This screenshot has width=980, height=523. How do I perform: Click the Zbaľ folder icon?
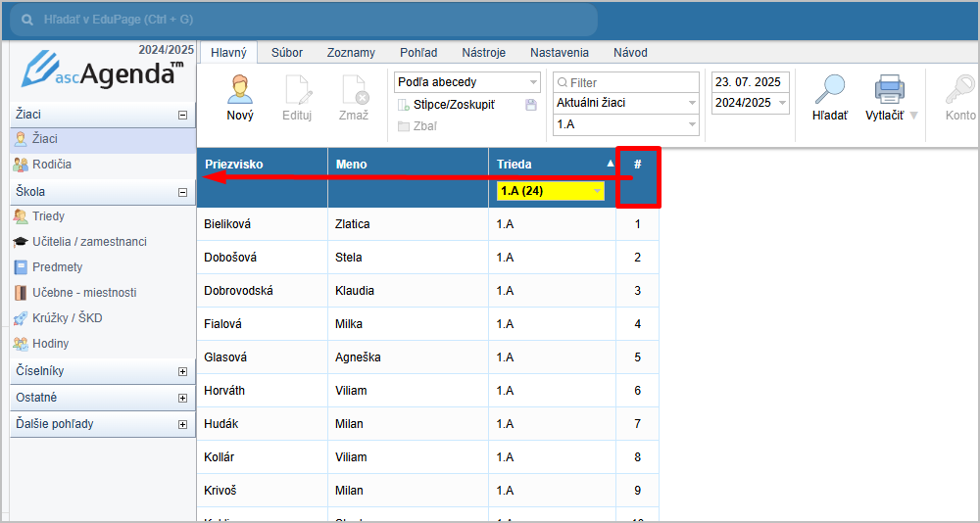coord(404,126)
